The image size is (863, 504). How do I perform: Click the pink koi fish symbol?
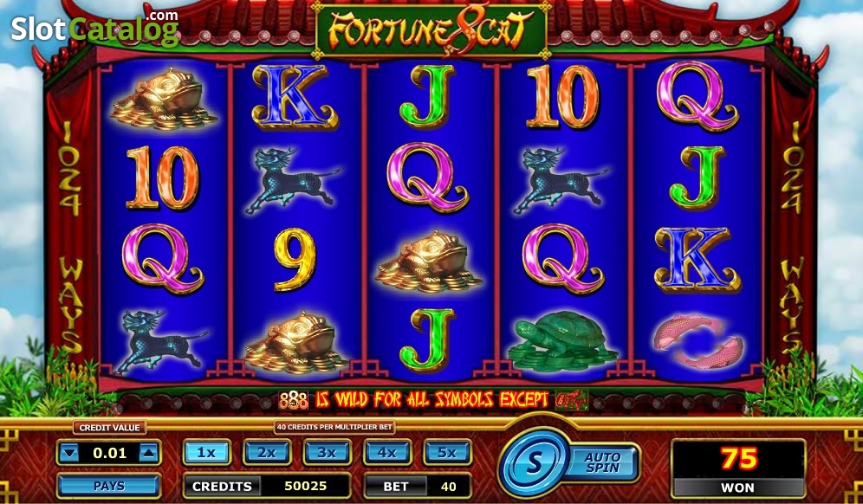point(698,340)
